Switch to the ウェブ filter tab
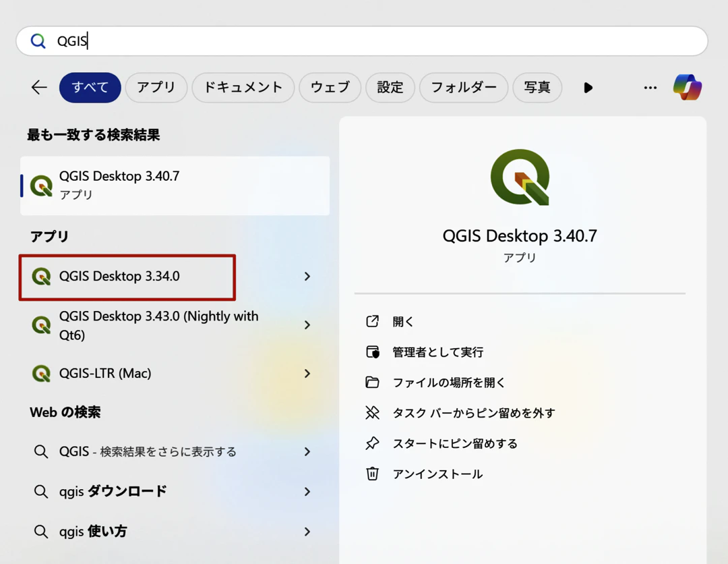Image resolution: width=728 pixels, height=564 pixels. click(330, 87)
